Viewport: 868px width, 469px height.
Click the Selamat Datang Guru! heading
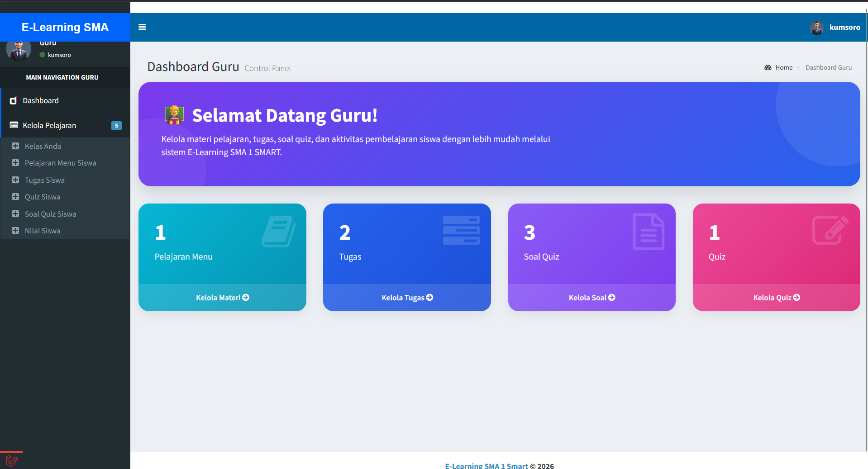pyautogui.click(x=285, y=115)
